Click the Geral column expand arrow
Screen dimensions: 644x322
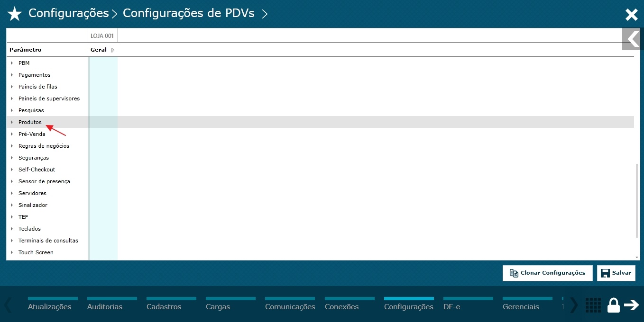[112, 50]
